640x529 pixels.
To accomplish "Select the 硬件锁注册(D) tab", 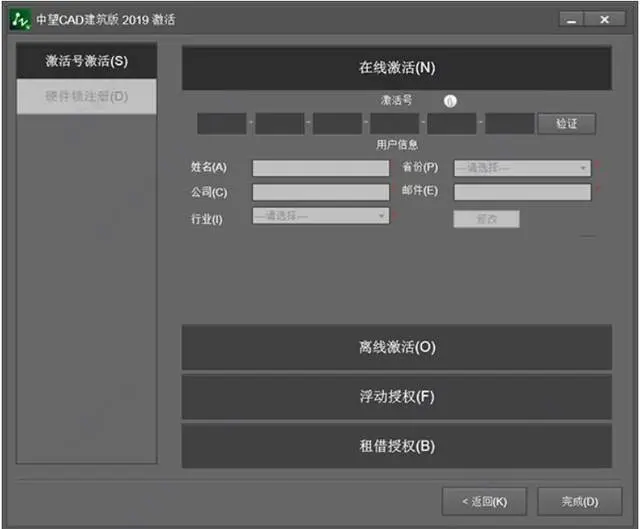I will 87,96.
